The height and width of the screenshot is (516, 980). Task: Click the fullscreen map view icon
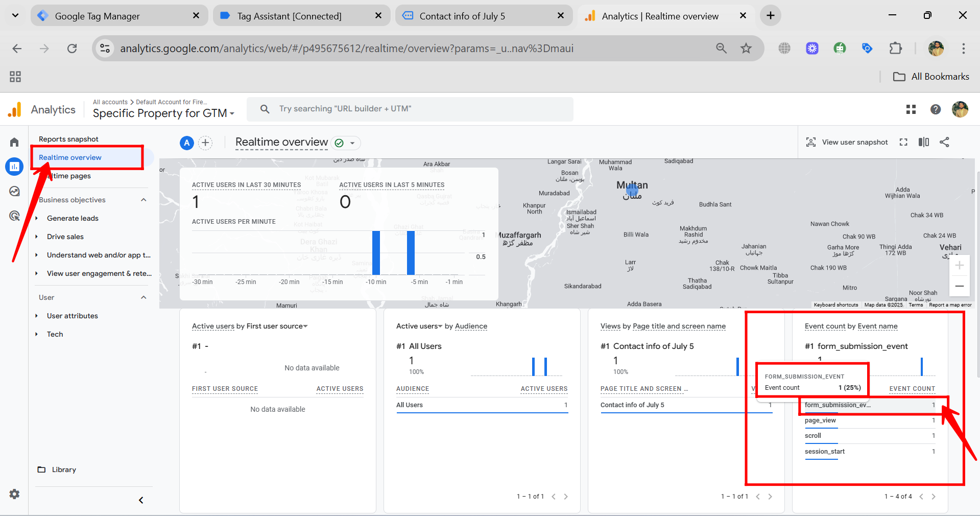click(903, 142)
